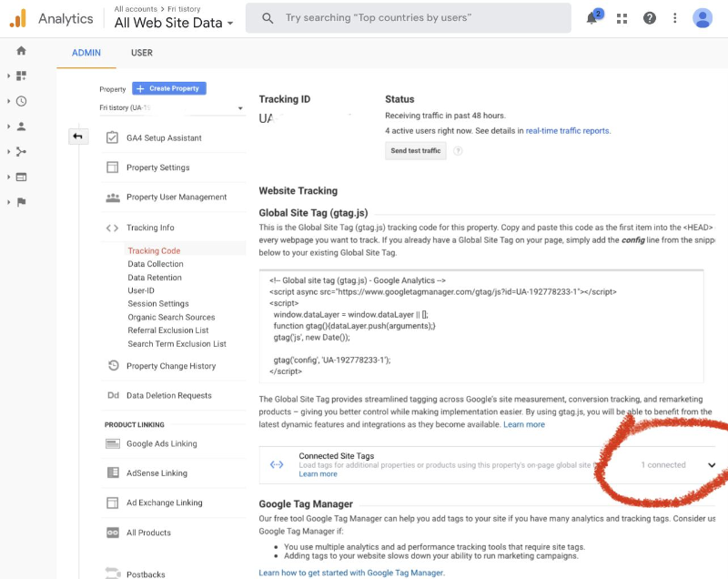Open Learn how to get started with Tag Manager
Screen dimensions: 728x579
click(351, 573)
